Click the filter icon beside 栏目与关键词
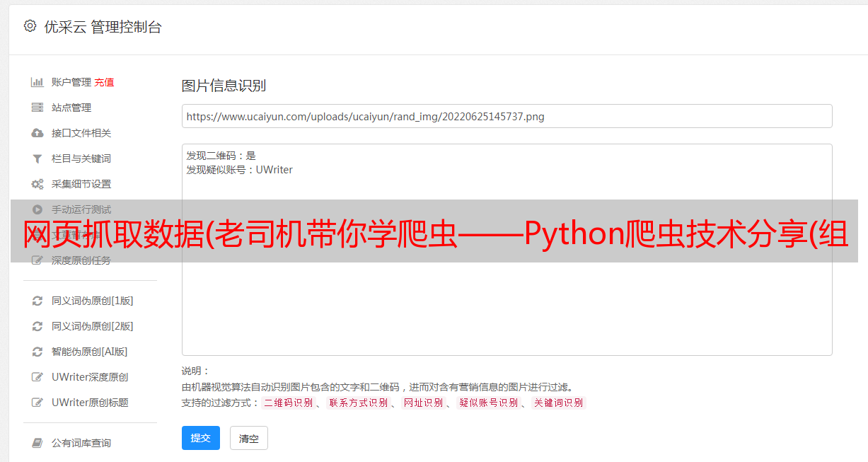Screen dimensions: 868x462 pyautogui.click(x=37, y=158)
